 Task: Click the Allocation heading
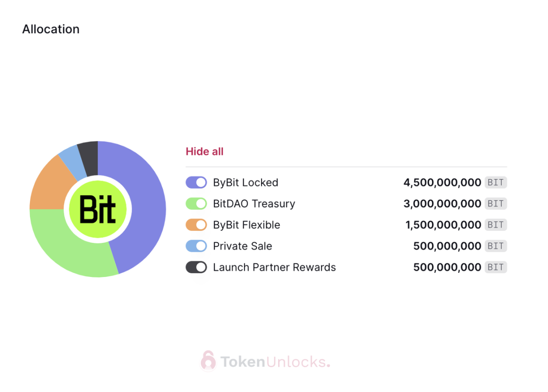pyautogui.click(x=51, y=29)
